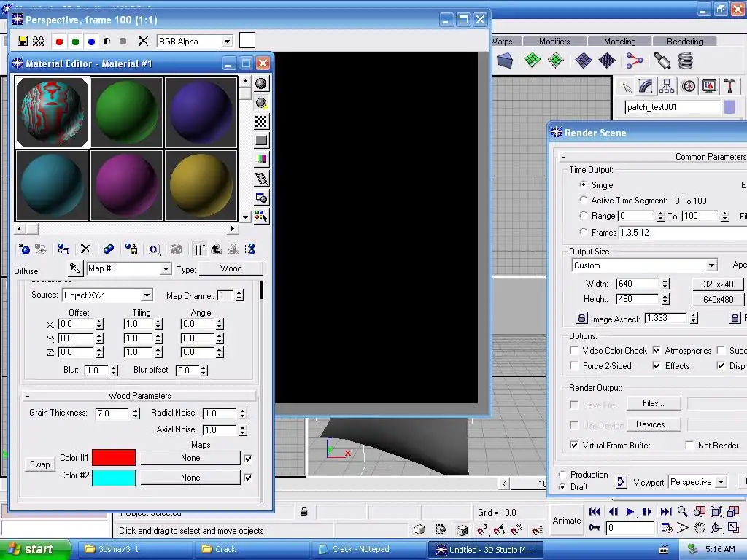This screenshot has height=560, width=747.
Task: Select the Active Time Segment radio button
Action: (x=583, y=200)
